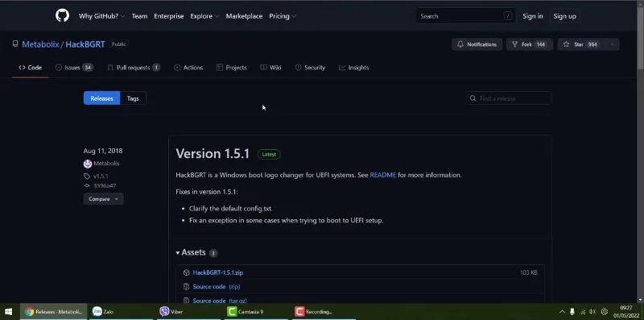The height and width of the screenshot is (320, 644).
Task: Click the Find a release field
Action: coord(509,98)
